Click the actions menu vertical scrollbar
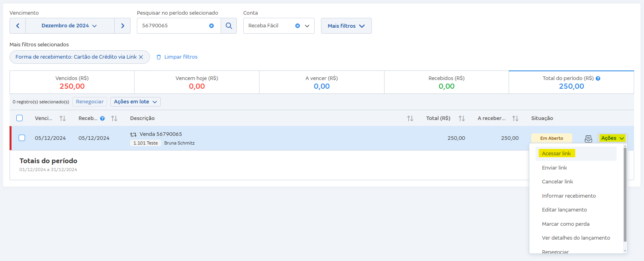 tap(625, 194)
